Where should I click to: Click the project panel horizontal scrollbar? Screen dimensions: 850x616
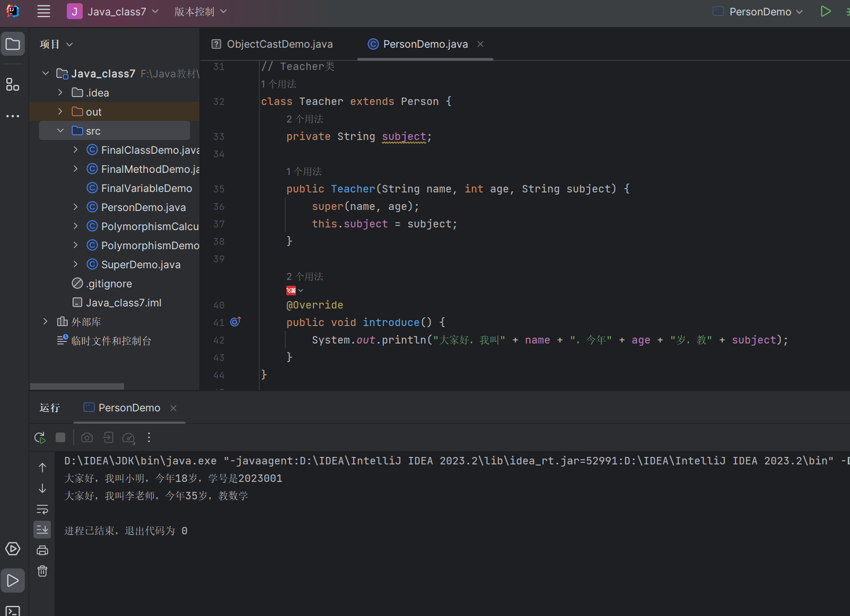[77, 386]
